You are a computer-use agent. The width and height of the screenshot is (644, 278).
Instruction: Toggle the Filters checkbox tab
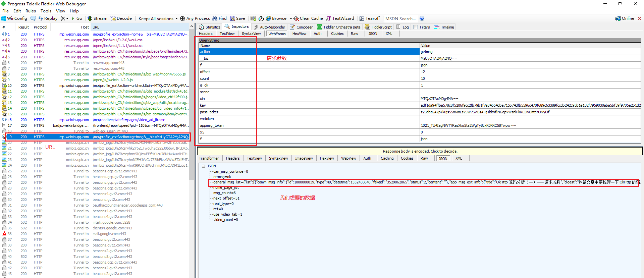click(422, 27)
